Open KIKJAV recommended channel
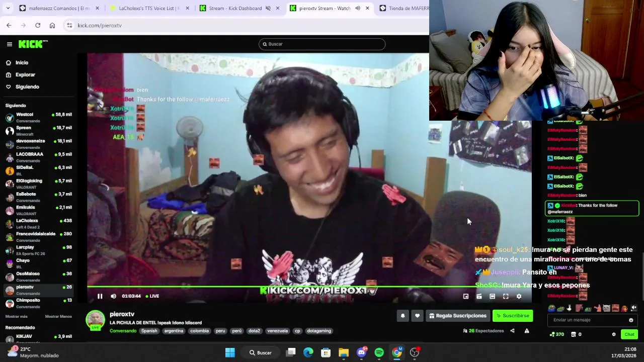The width and height of the screenshot is (644, 362). click(38, 338)
